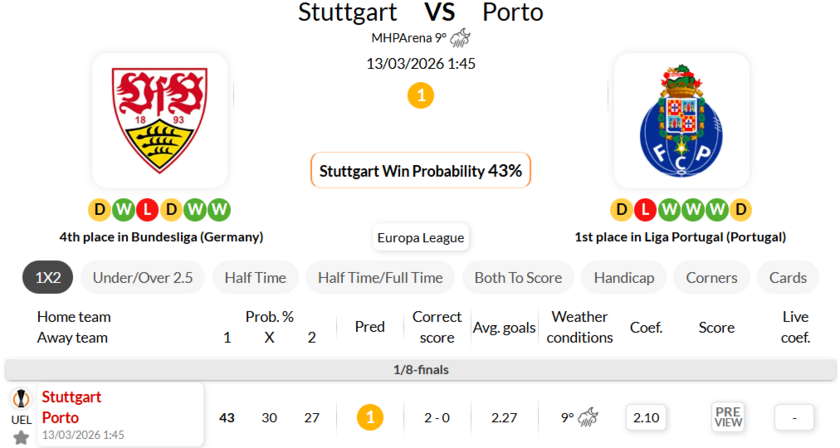Click the PREVIEW button in Score column
The height and width of the screenshot is (448, 840).
point(728,416)
